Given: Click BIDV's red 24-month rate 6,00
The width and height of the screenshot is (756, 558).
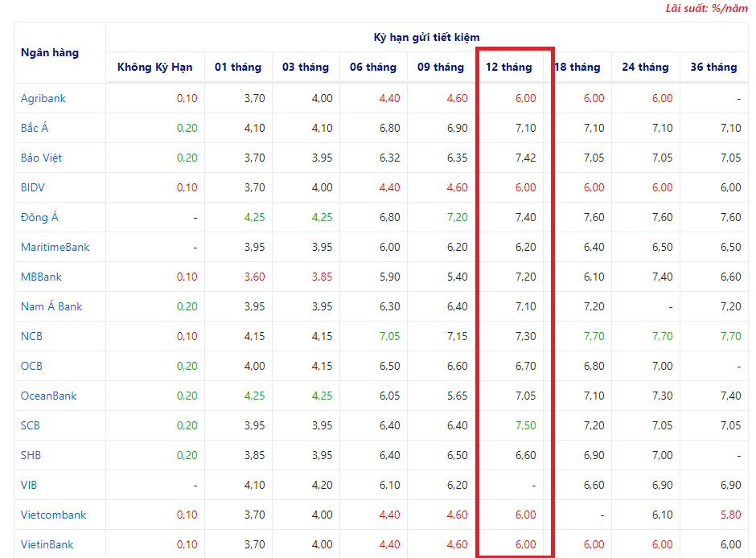Looking at the screenshot, I should click(663, 188).
